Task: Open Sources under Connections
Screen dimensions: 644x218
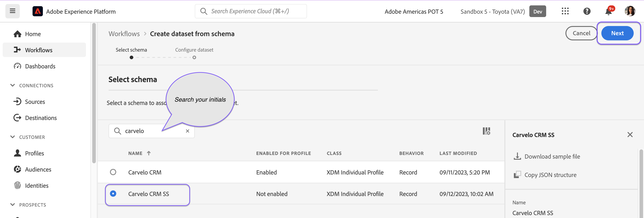Action: [44, 102]
